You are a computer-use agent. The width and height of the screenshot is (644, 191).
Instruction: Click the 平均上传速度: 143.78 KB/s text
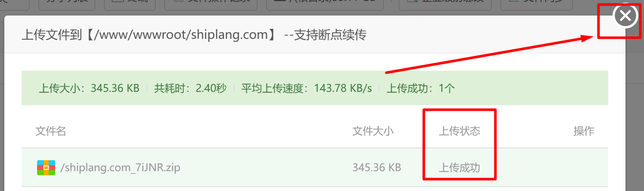[306, 88]
